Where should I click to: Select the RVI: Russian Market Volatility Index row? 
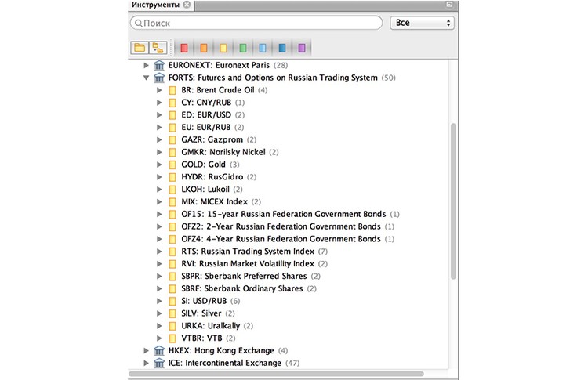(x=254, y=263)
